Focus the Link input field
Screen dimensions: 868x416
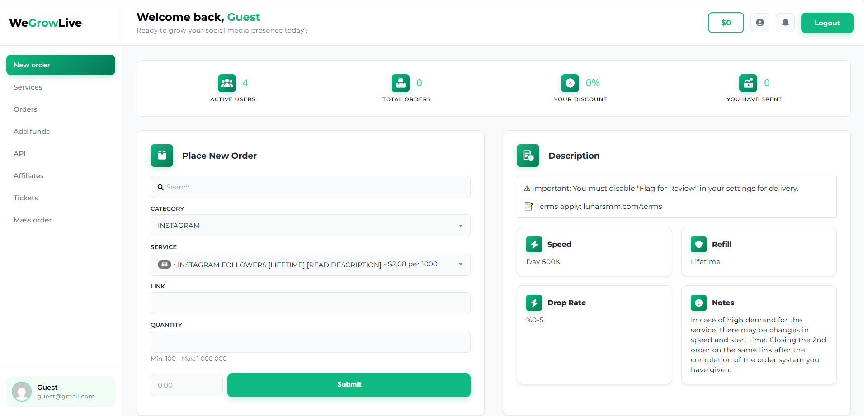pos(310,303)
